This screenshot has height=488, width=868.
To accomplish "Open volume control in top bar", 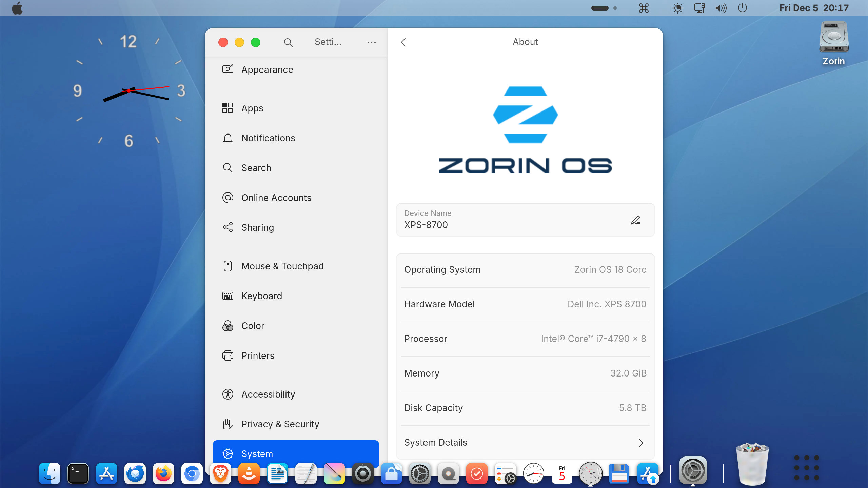I will pyautogui.click(x=721, y=8).
